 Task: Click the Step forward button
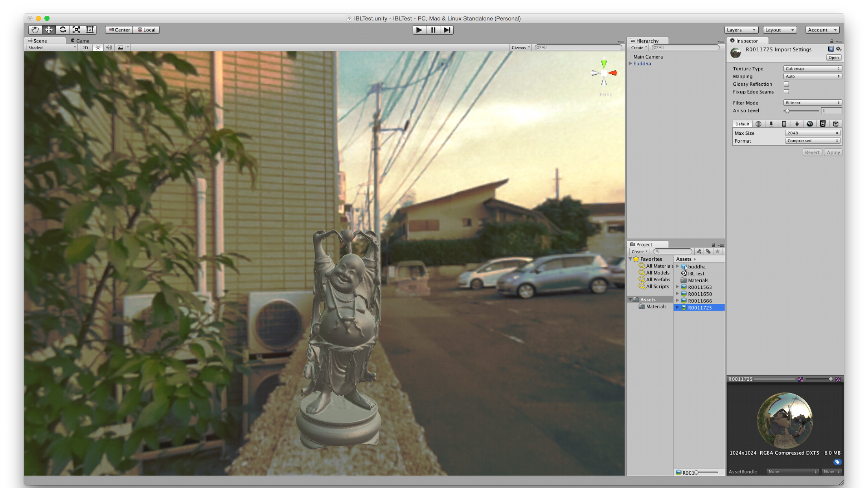pos(447,30)
